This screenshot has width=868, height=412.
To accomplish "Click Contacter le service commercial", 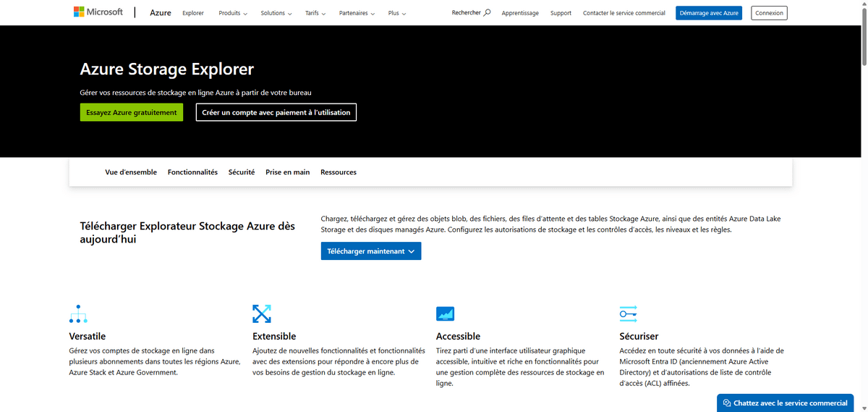I will coord(624,13).
